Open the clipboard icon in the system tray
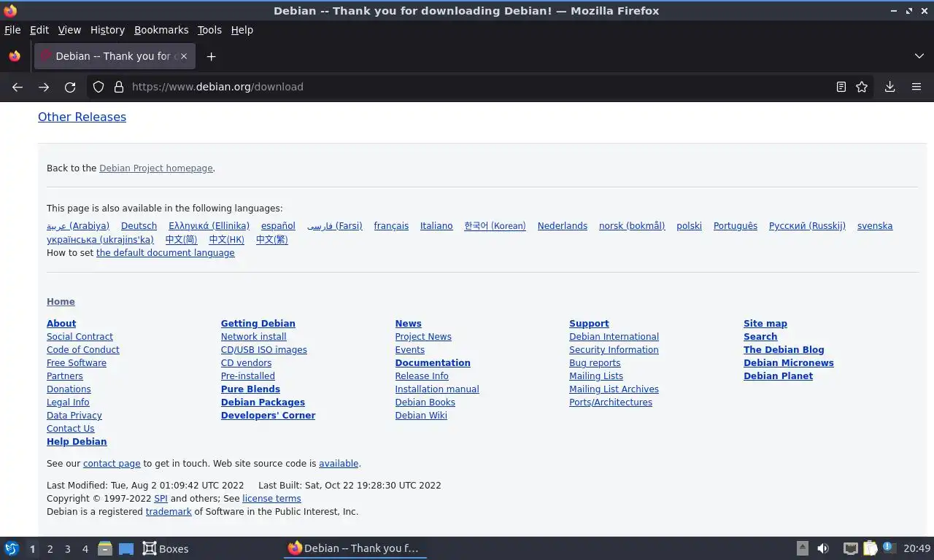The height and width of the screenshot is (560, 934). click(870, 548)
